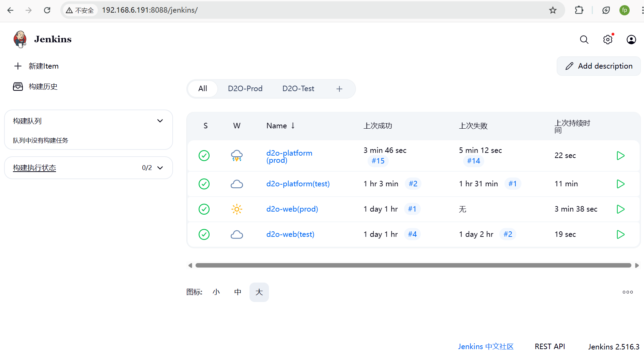
Task: Click the 构建历史 inbox icon
Action: [x=18, y=86]
